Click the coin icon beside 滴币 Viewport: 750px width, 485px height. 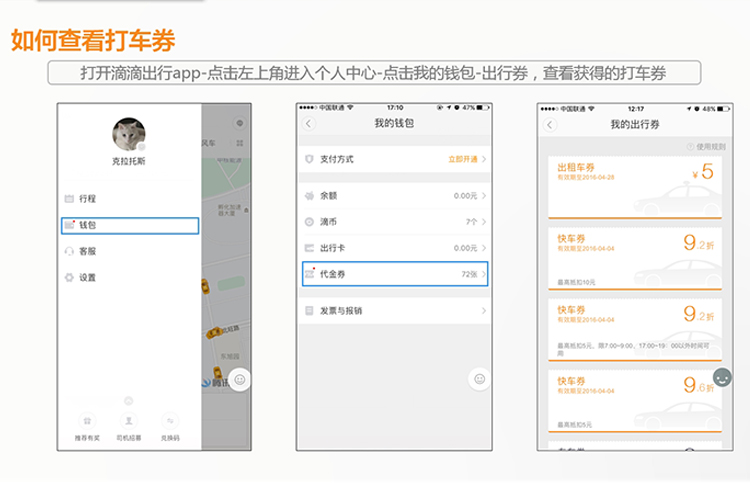[x=309, y=222]
